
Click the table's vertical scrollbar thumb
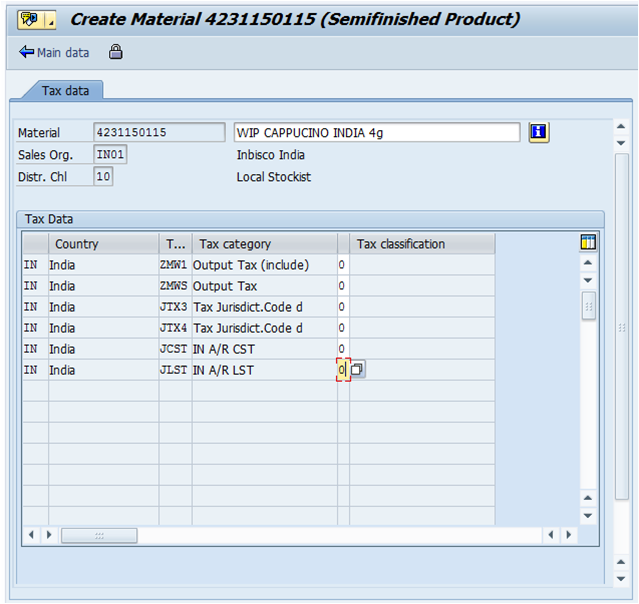pyautogui.click(x=588, y=307)
